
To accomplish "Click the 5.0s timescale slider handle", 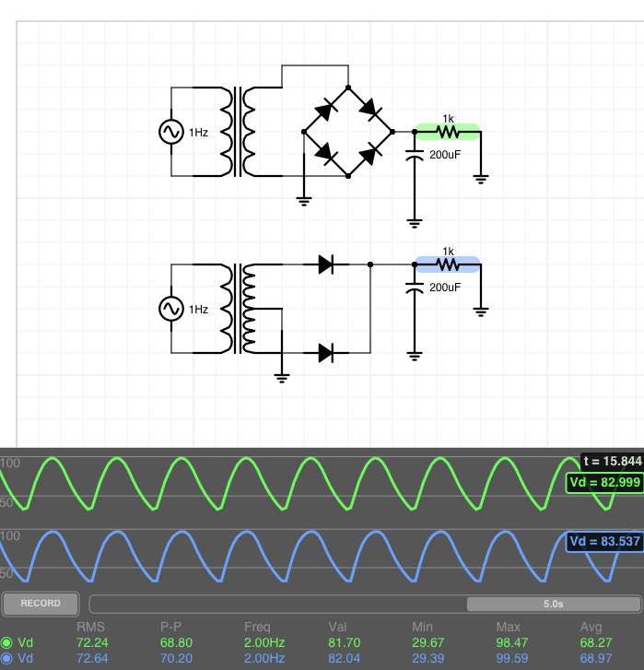I will (x=553, y=604).
